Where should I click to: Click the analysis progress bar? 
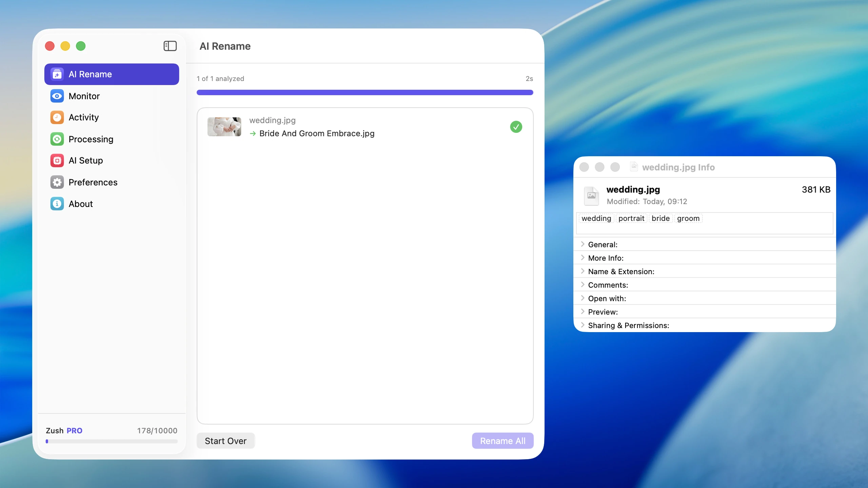point(365,93)
